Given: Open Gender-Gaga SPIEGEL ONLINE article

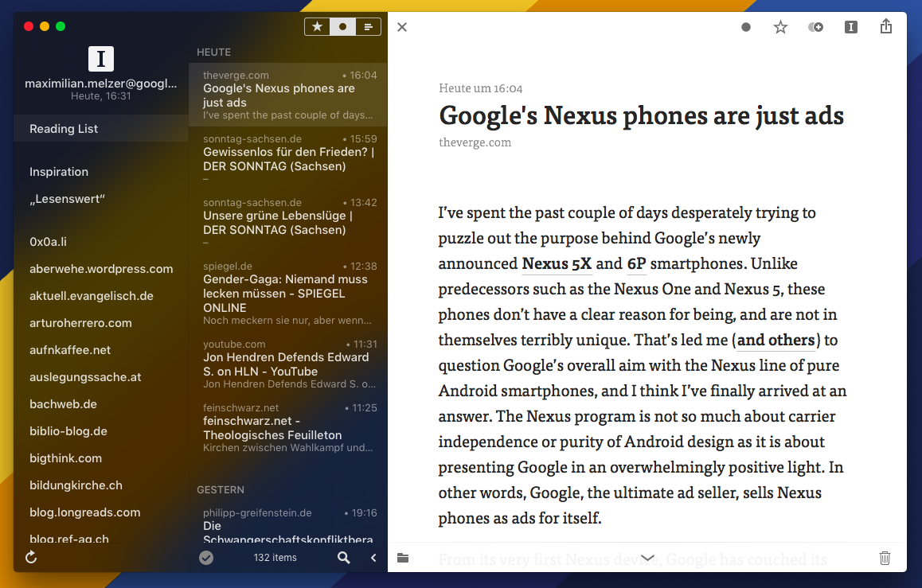Looking at the screenshot, I should [288, 293].
